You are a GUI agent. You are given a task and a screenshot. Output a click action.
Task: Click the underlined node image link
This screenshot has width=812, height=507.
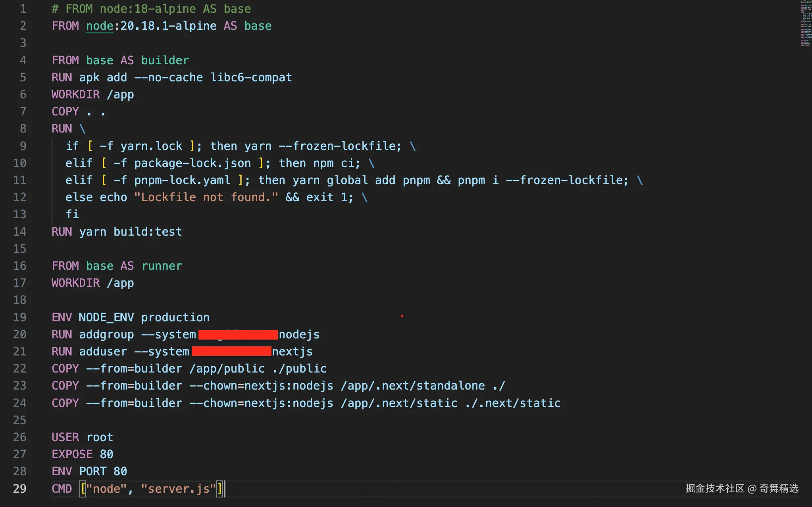[100, 26]
